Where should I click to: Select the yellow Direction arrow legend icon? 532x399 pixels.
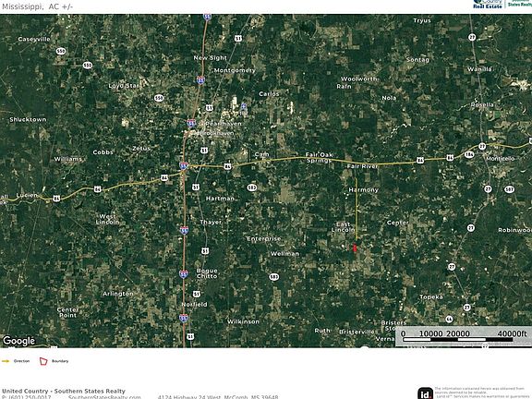pyautogui.click(x=6, y=361)
